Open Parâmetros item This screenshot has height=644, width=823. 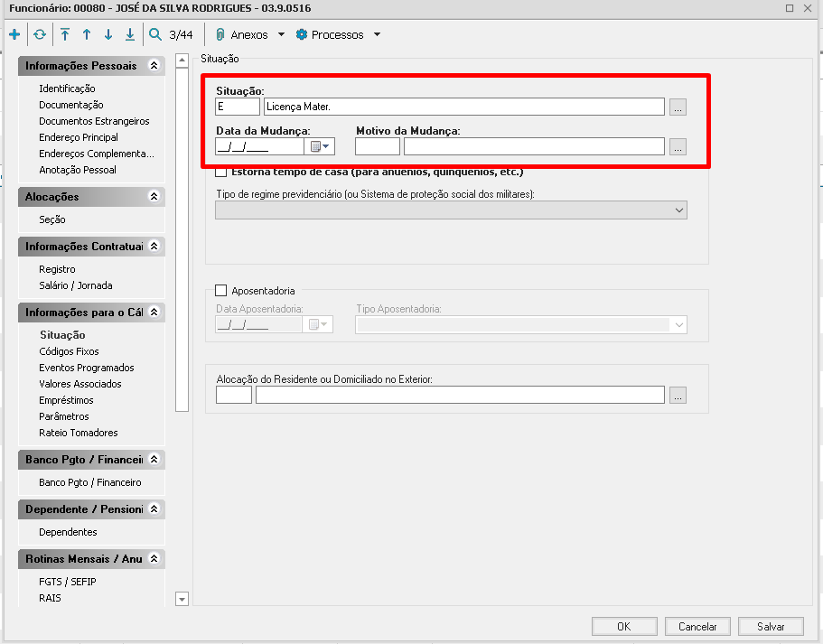click(x=64, y=416)
